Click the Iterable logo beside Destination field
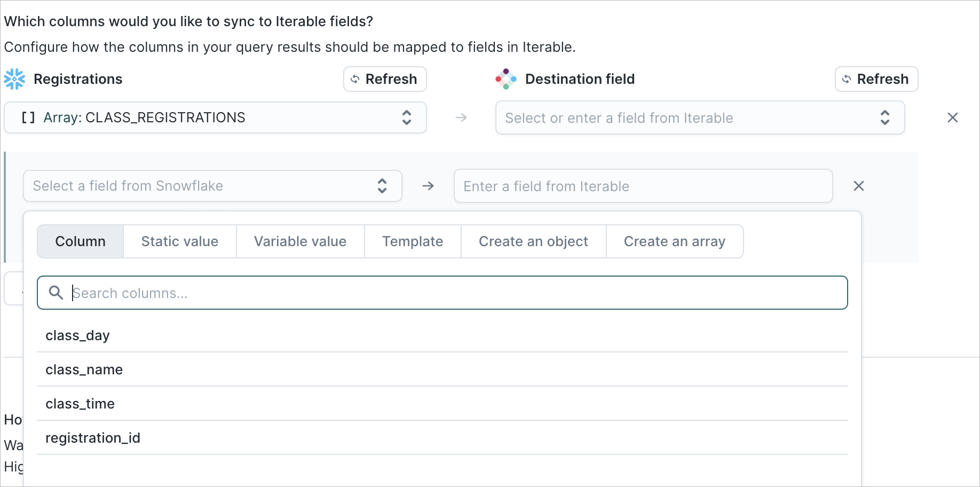Screen dimensions: 980x487 506,79
